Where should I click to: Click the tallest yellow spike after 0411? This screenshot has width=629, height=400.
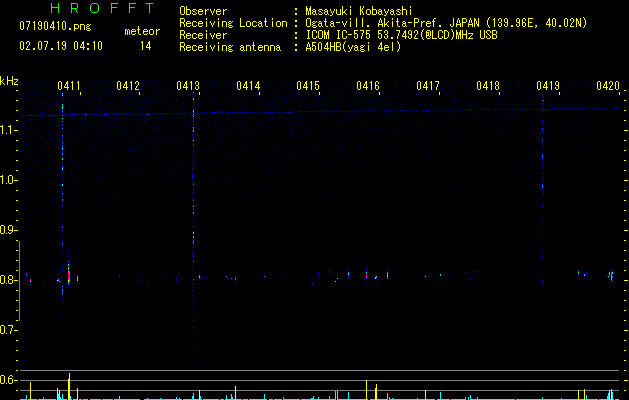click(x=69, y=386)
